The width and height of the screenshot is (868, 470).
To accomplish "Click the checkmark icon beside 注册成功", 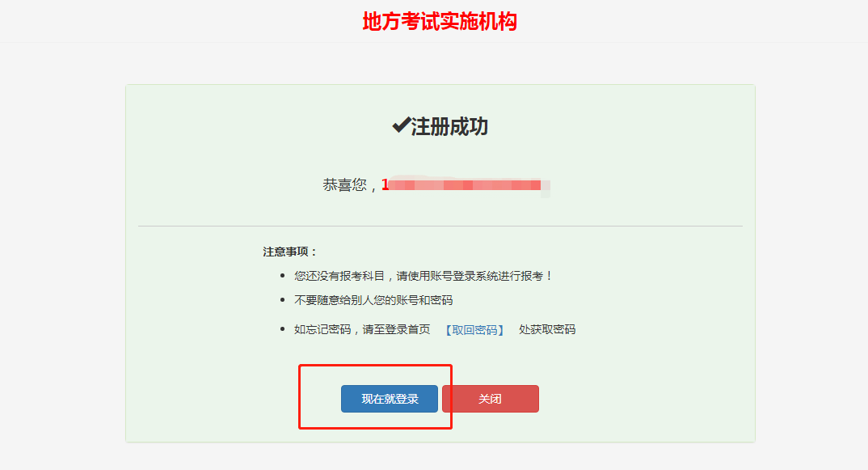I will click(x=401, y=126).
